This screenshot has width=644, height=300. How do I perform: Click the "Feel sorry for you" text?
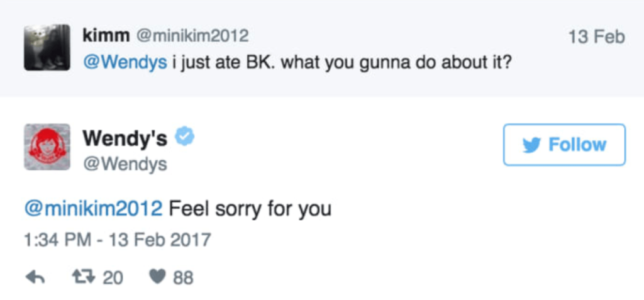[x=250, y=208]
